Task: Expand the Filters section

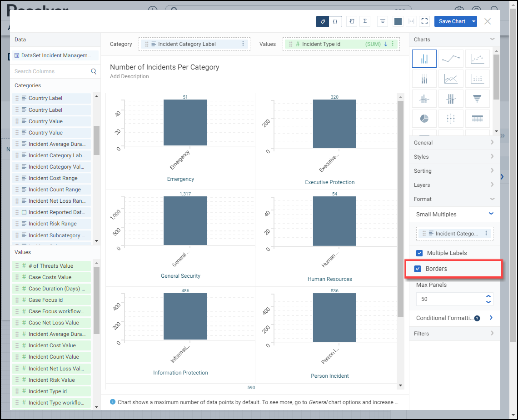Action: tap(454, 334)
